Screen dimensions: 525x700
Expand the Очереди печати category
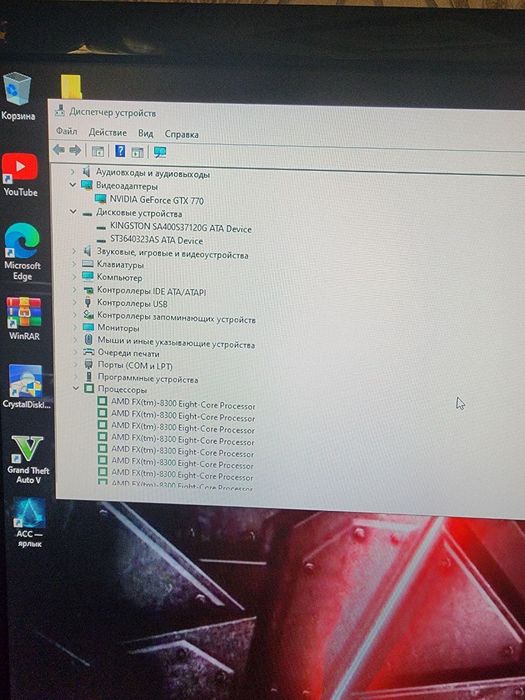(x=75, y=352)
